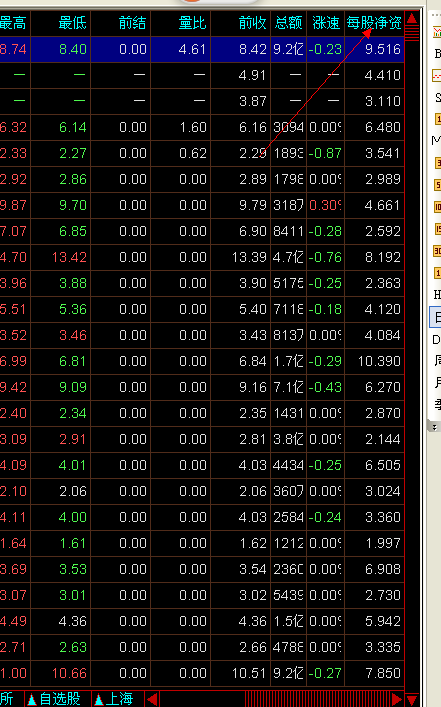Select the low price 1.61
Image resolution: width=441 pixels, height=707 pixels.
tap(73, 543)
